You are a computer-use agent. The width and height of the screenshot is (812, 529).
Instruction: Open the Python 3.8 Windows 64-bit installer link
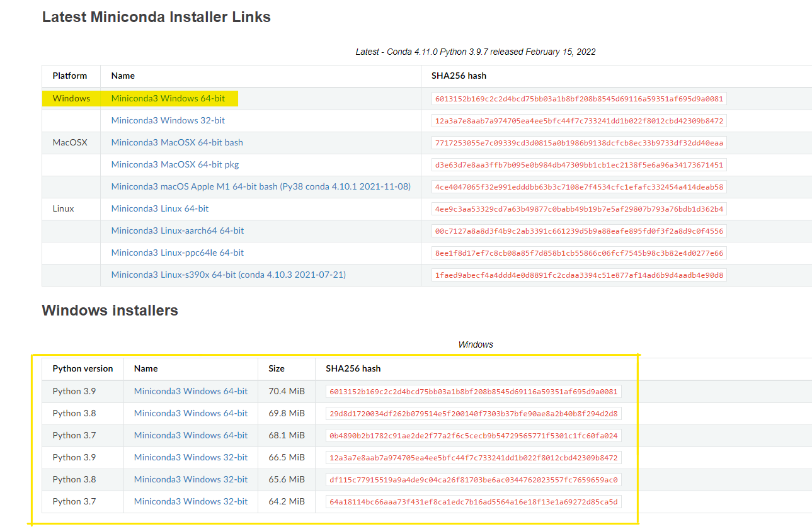tap(190, 413)
